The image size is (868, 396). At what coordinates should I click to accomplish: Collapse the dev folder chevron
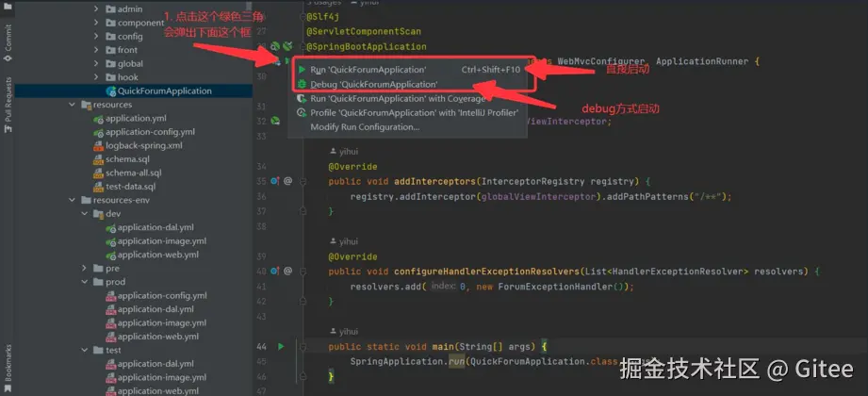[x=84, y=214]
